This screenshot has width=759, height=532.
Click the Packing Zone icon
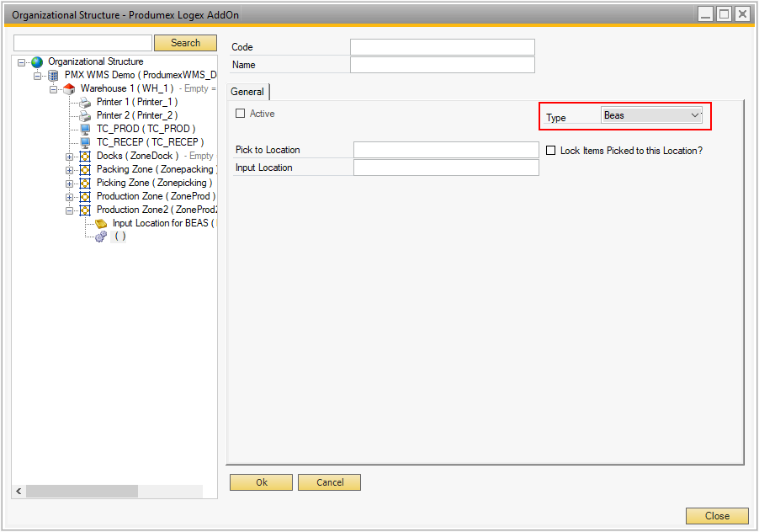point(85,170)
